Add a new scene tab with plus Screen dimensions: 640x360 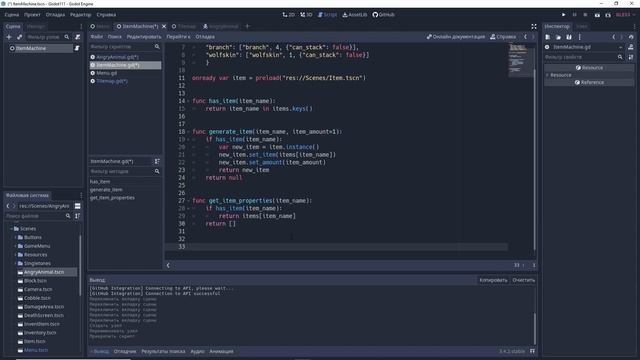coord(247,26)
